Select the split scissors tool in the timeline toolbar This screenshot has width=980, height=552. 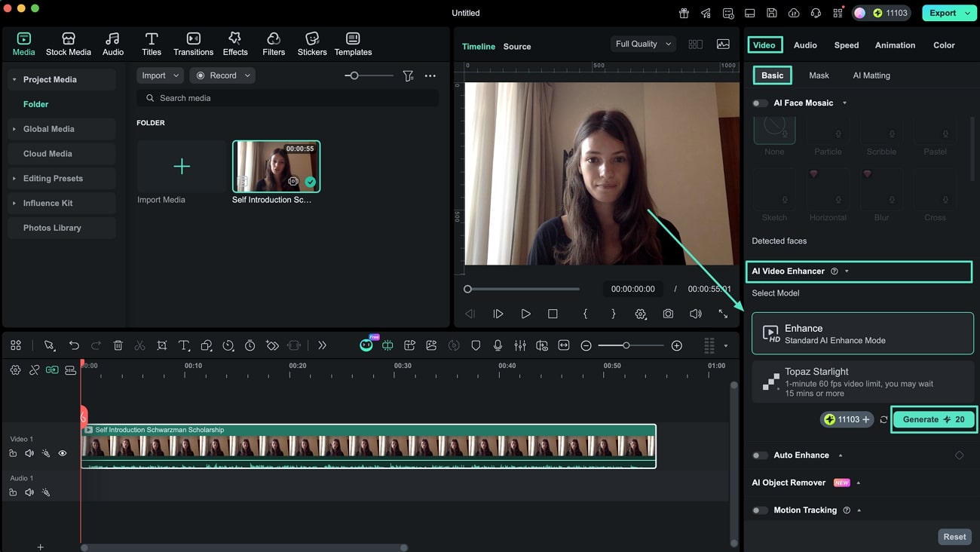pyautogui.click(x=139, y=345)
